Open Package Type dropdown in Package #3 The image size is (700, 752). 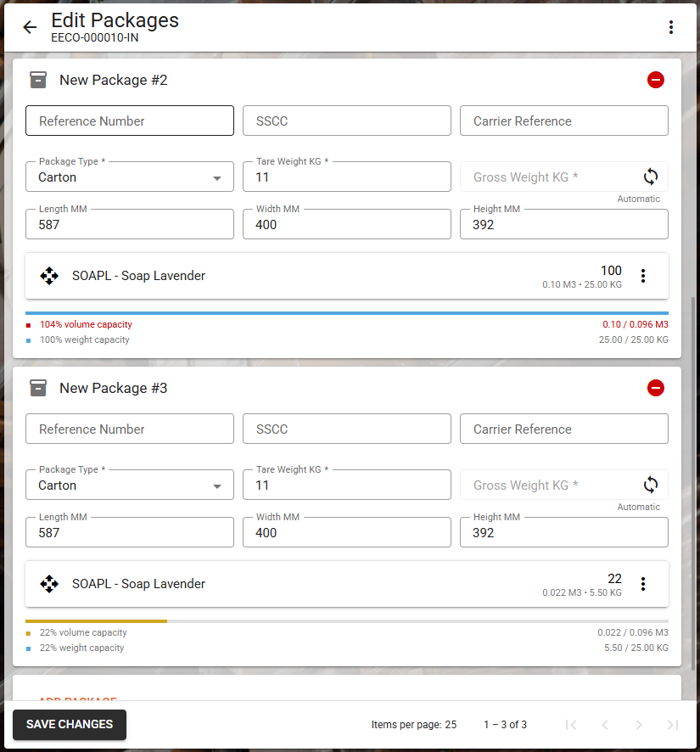(130, 485)
